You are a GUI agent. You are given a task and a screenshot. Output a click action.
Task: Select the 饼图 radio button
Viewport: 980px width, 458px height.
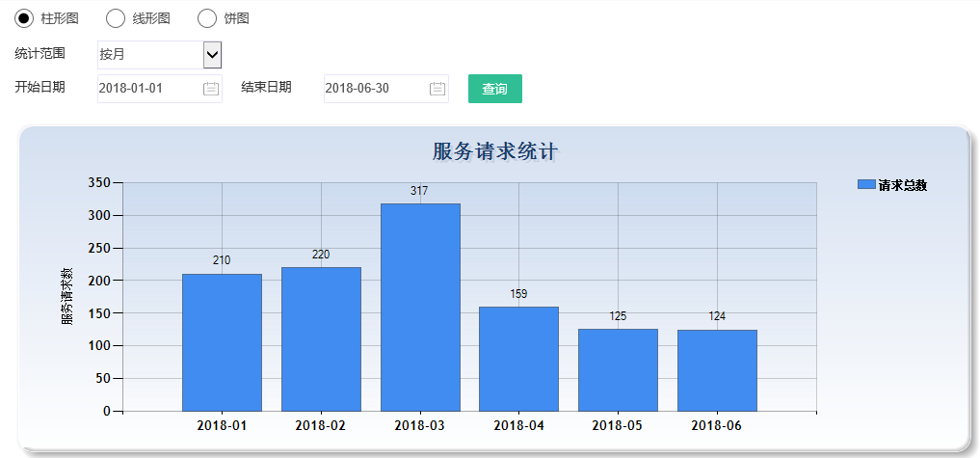click(206, 18)
